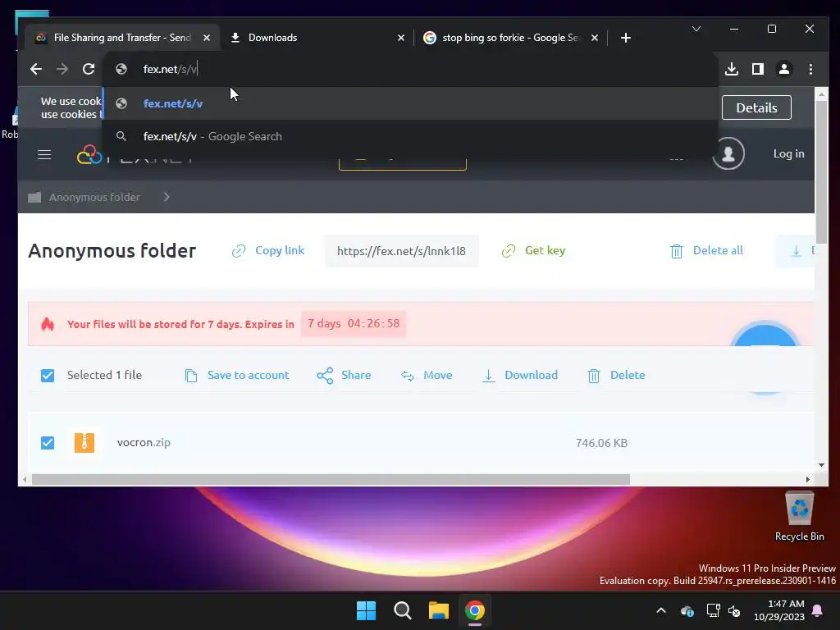
Task: Click the vocron.zip archive icon
Action: (x=84, y=442)
